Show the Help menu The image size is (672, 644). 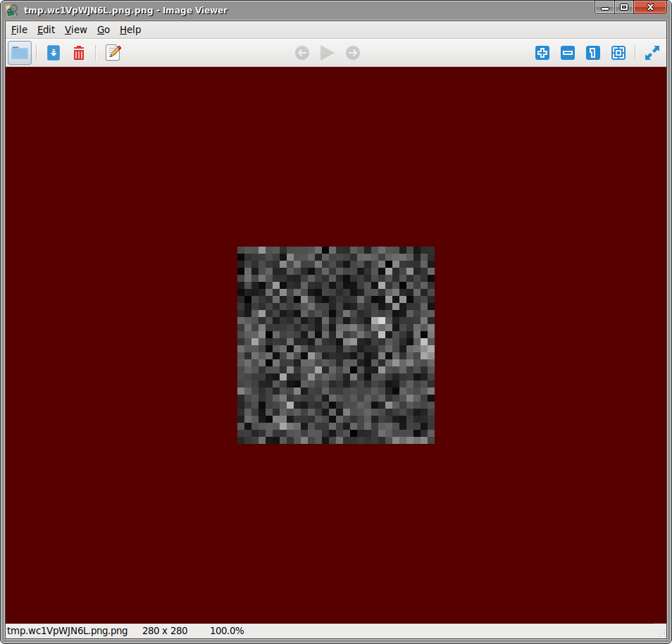130,30
